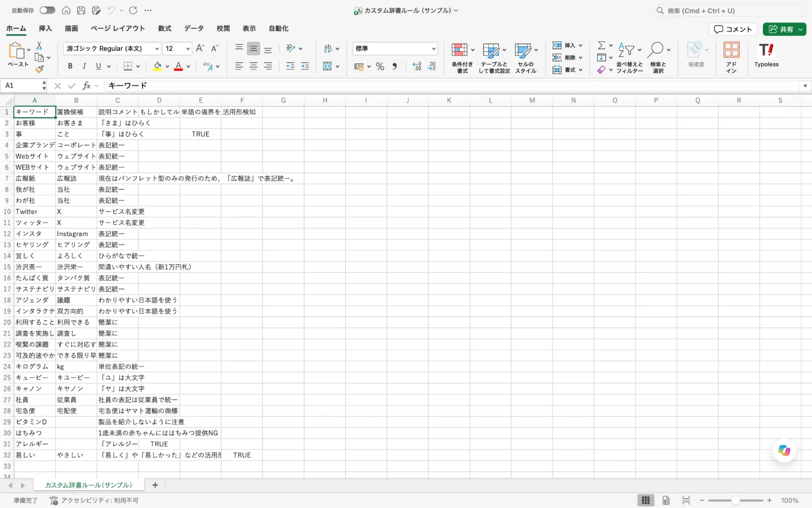Click the Comma Style icon
This screenshot has height=508, width=812.
(x=395, y=66)
